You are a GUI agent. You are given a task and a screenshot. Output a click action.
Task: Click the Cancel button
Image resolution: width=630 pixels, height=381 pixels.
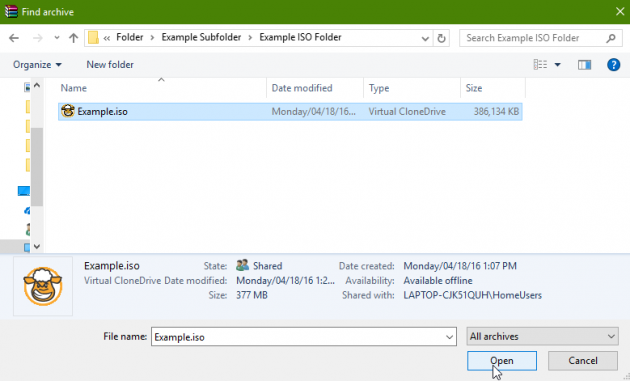[583, 361]
